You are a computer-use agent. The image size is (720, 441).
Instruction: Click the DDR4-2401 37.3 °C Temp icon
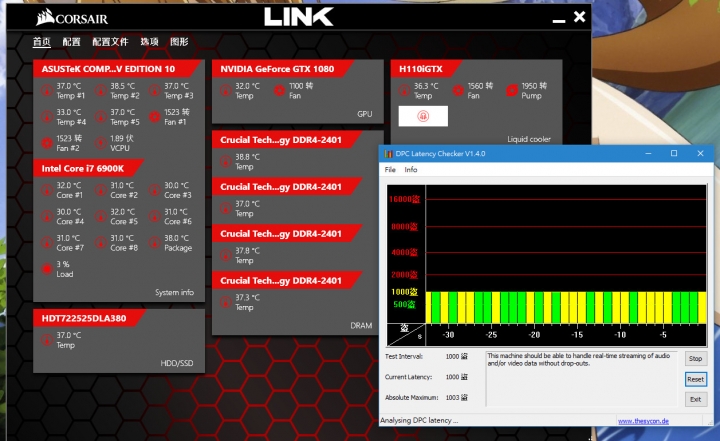225,302
